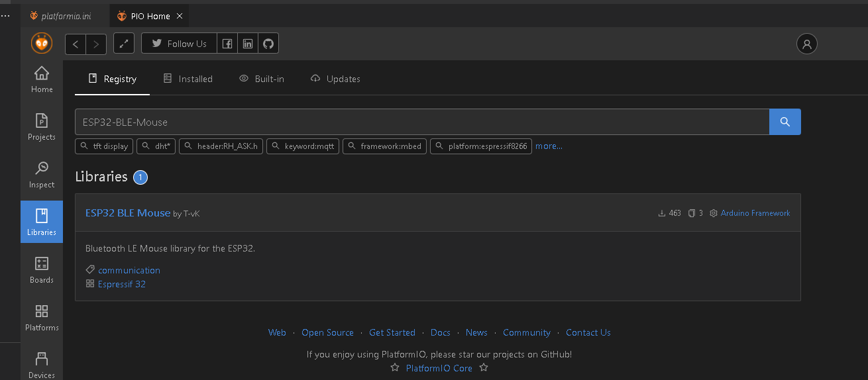
Task: Click the blue search magnifier button
Action: 785,122
